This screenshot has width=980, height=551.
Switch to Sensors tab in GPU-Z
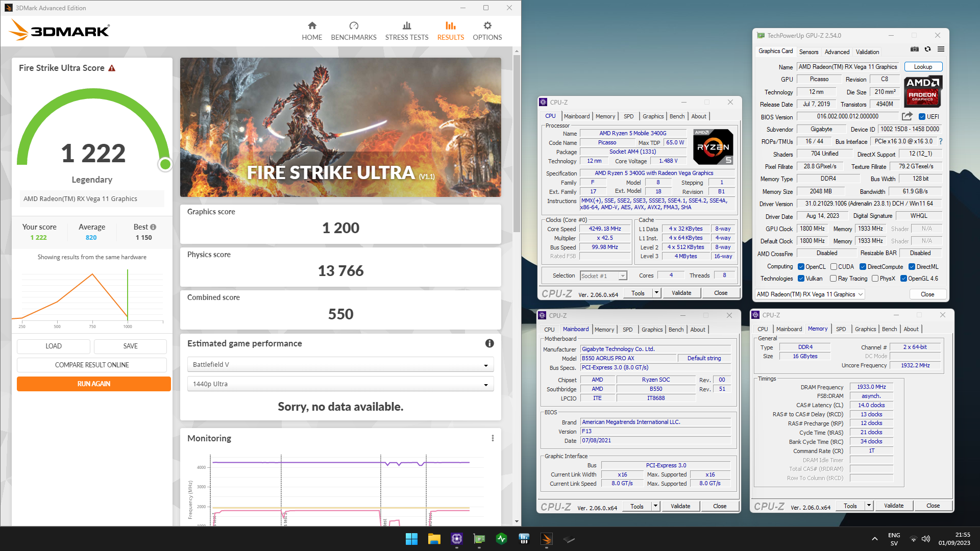pyautogui.click(x=808, y=52)
